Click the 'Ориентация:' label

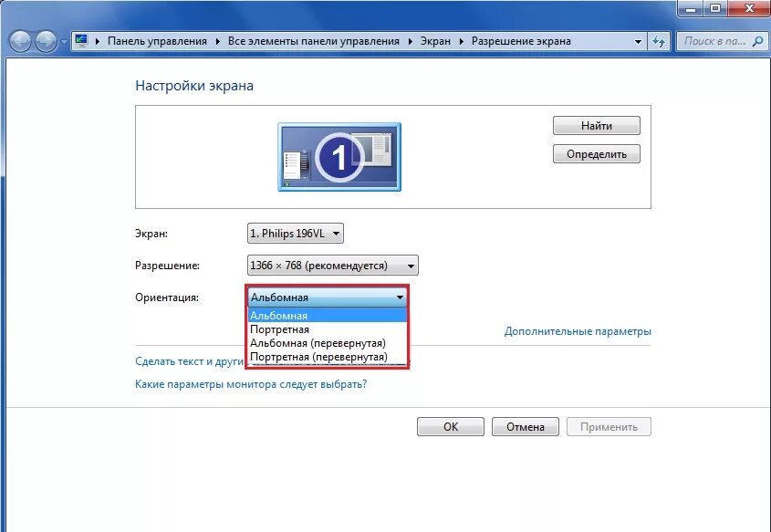[x=167, y=297]
